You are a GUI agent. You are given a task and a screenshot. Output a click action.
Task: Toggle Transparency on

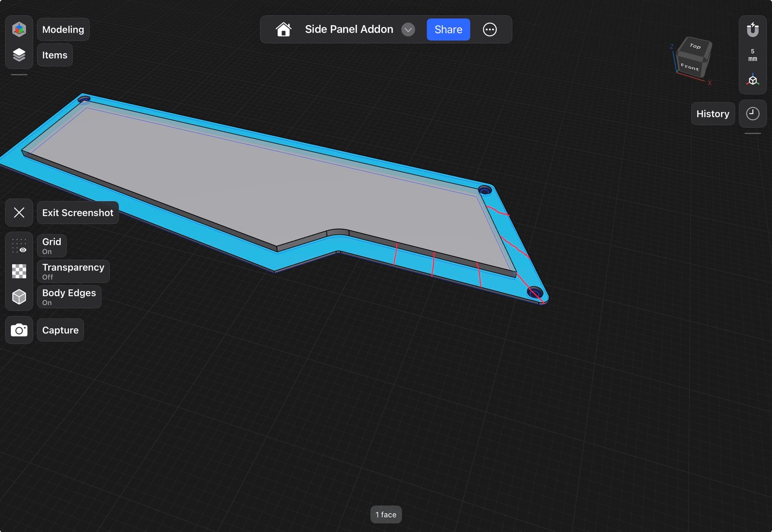pos(19,271)
